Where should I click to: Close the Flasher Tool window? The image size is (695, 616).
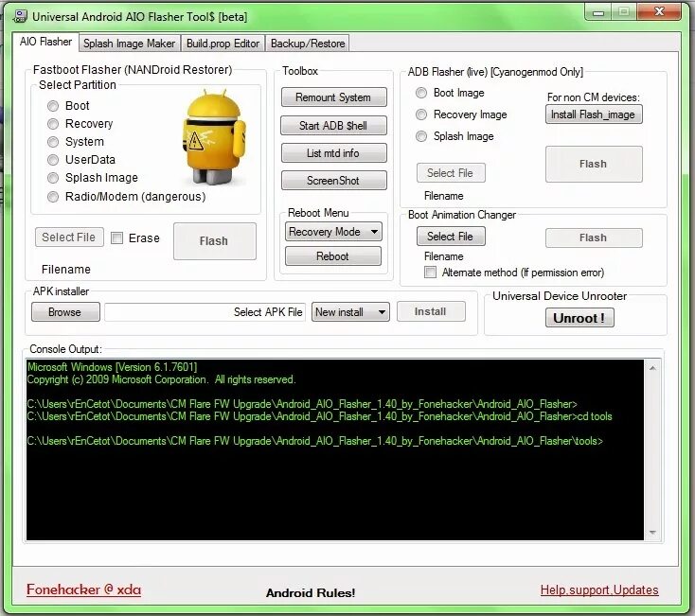(659, 12)
